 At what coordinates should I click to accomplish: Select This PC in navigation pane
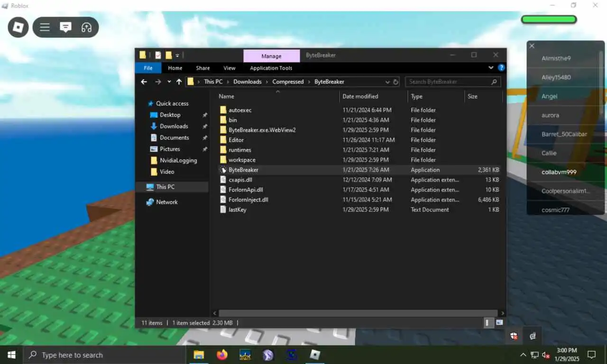[173, 187]
